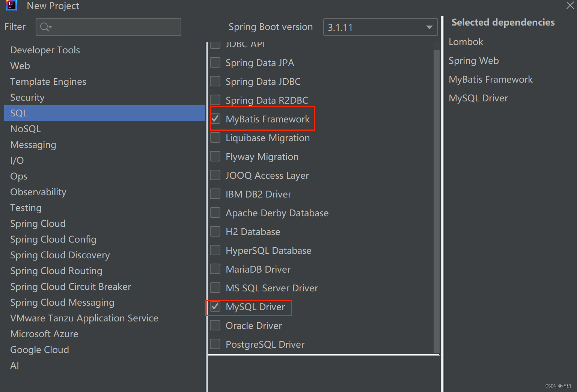Click into the Filter search field
This screenshot has width=577, height=392.
pos(108,27)
